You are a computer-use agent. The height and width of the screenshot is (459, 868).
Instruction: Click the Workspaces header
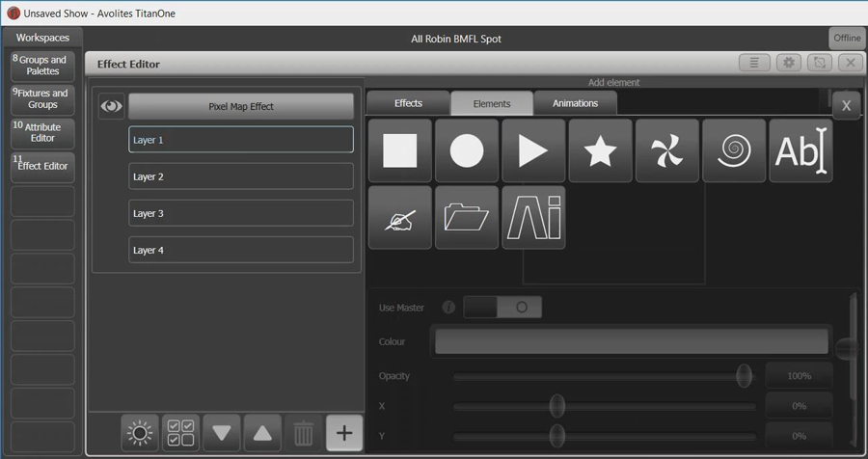(x=42, y=38)
